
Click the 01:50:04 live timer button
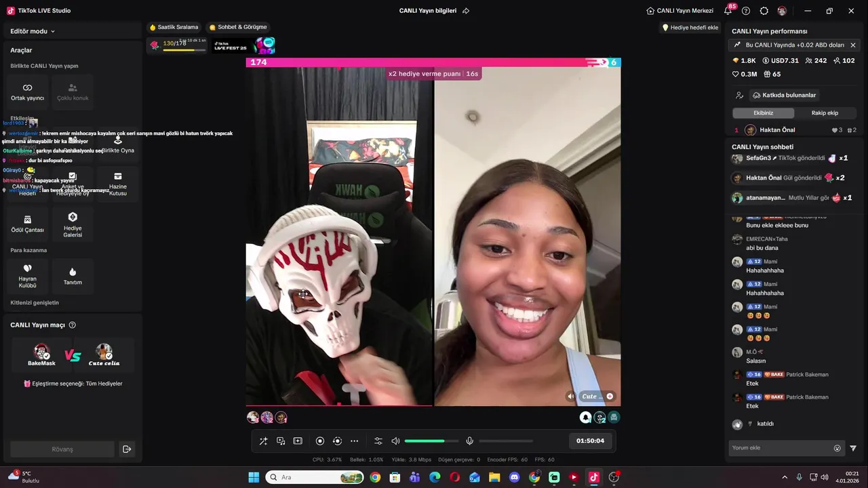590,441
